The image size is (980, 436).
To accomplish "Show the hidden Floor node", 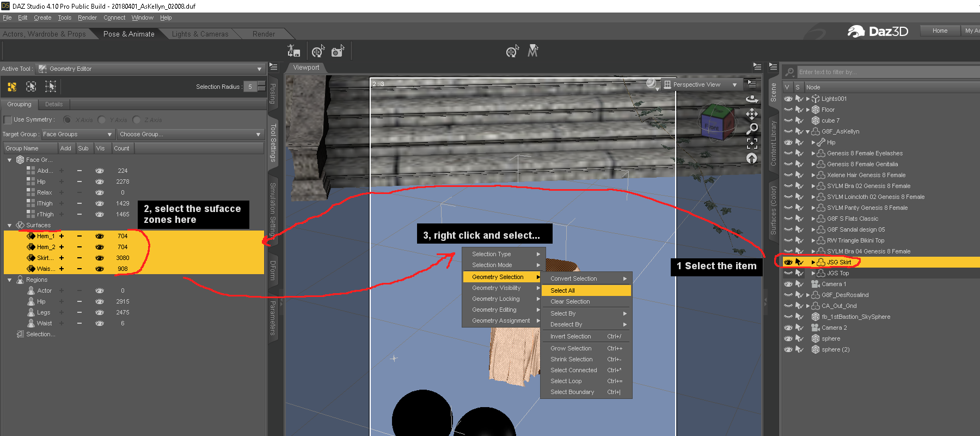I will (788, 110).
